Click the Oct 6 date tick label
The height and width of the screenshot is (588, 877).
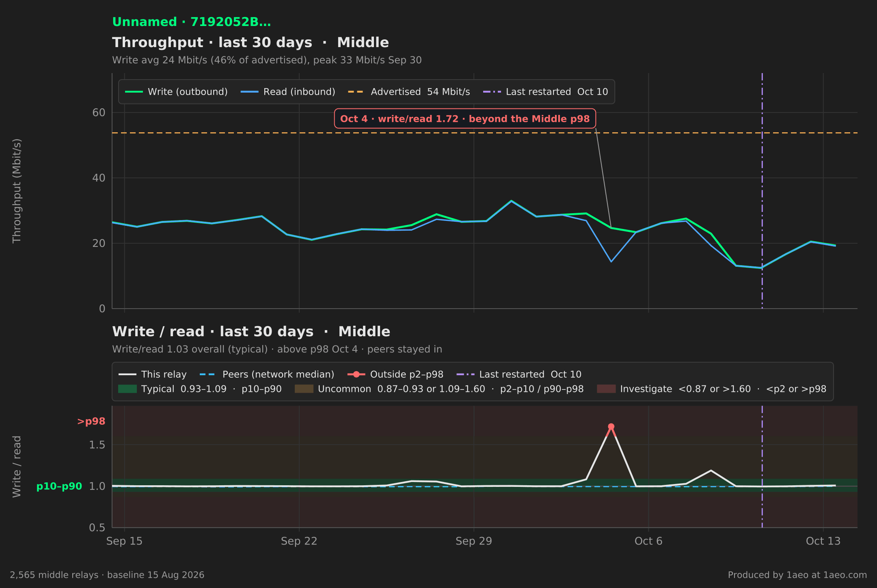[648, 541]
